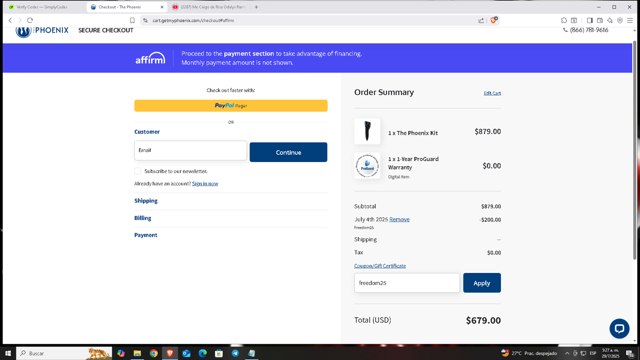Open the browser hamburger menu
This screenshot has width=640, height=360.
pyautogui.click(x=630, y=20)
